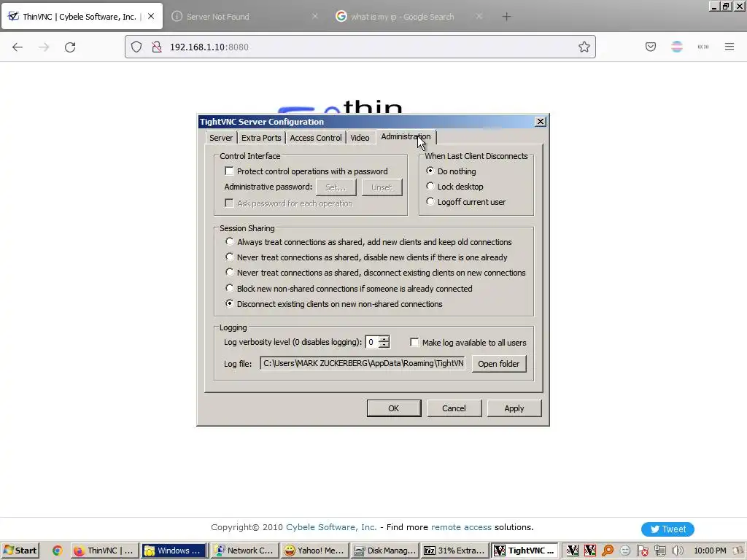Viewport: 747px width, 560px height.
Task: Toggle Make log available to all users
Action: tap(414, 343)
